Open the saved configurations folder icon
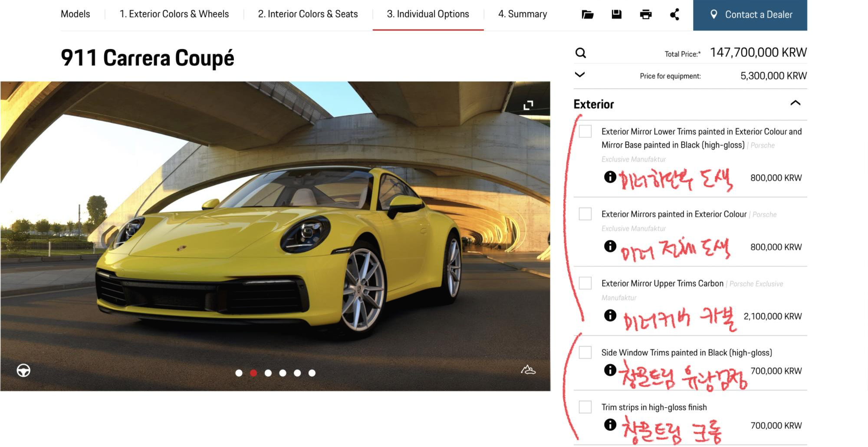The image size is (868, 447). pyautogui.click(x=587, y=14)
